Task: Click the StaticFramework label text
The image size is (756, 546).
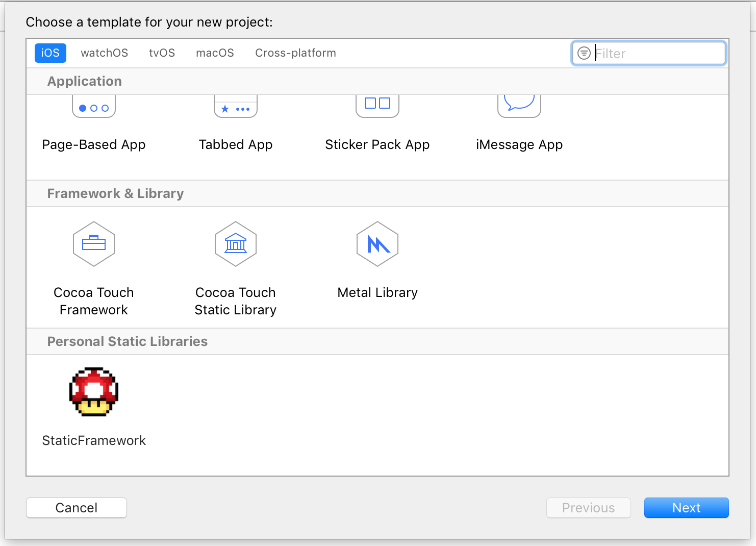Action: [94, 440]
